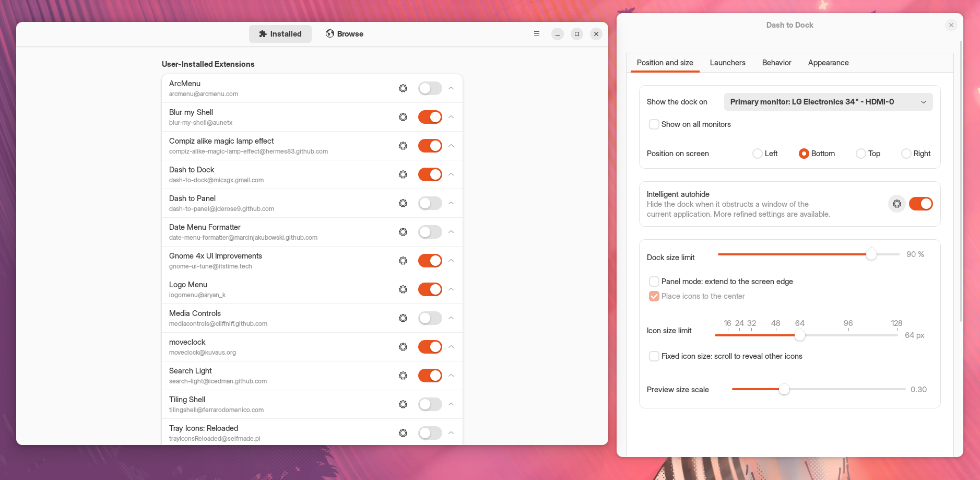Open Dash to Dock settings gear
This screenshot has width=980, height=480.
(x=403, y=174)
